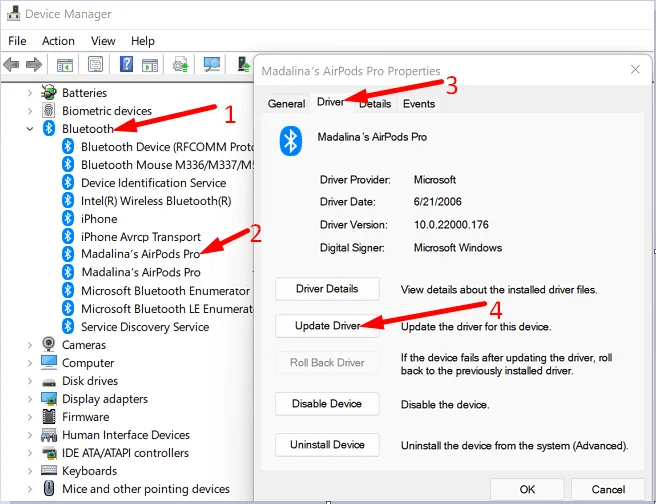Switch to the Driver tab
The width and height of the screenshot is (656, 504).
tap(331, 102)
